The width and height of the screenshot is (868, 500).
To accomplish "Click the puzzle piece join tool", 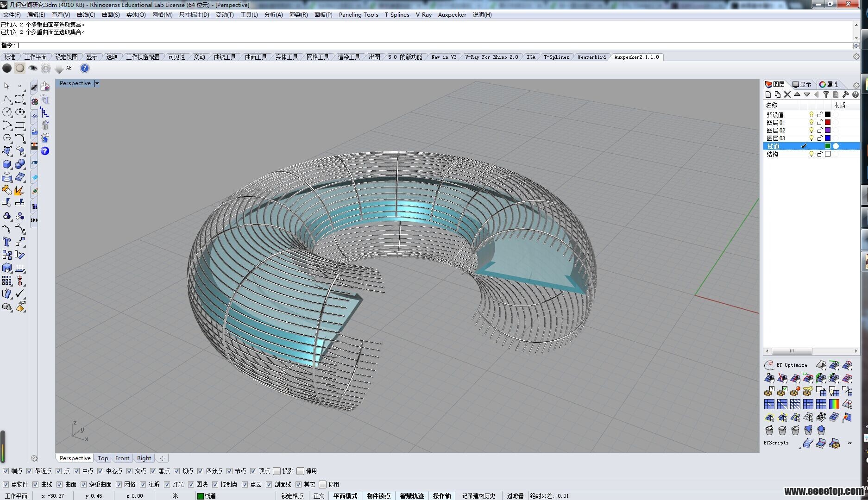I will tap(7, 190).
